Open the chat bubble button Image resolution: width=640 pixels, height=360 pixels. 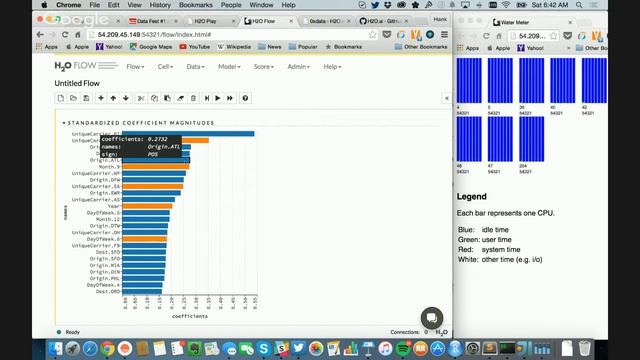tap(432, 318)
